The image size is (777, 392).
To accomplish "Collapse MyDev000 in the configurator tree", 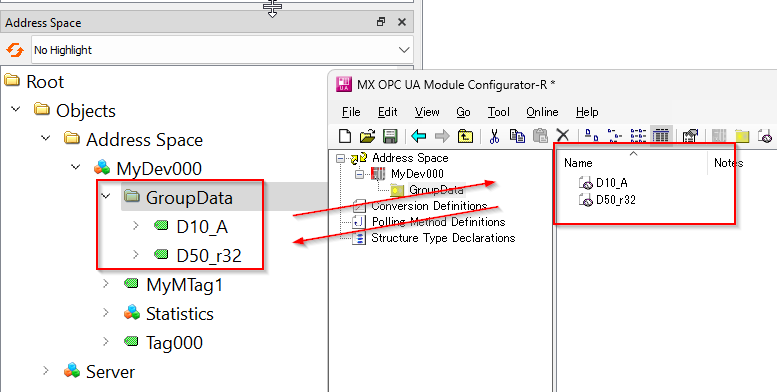I will point(360,174).
